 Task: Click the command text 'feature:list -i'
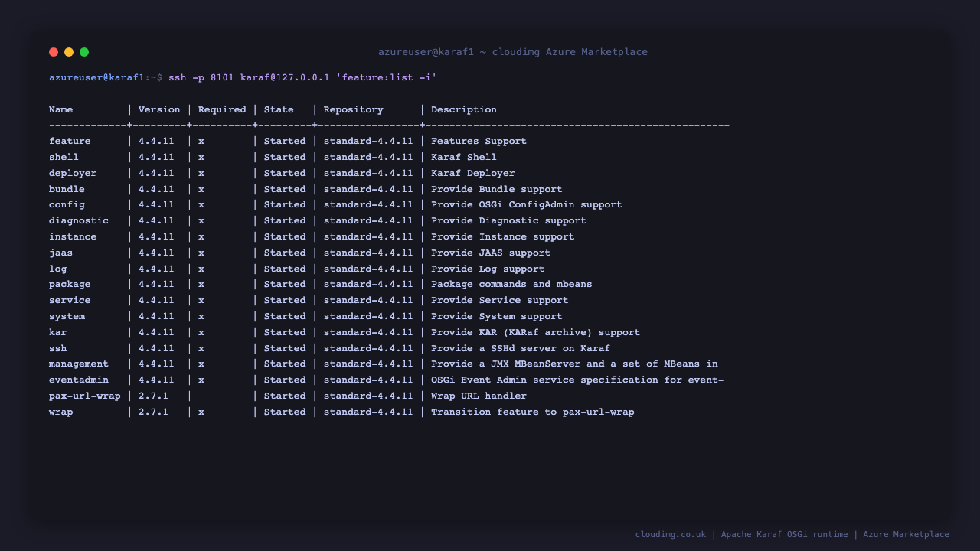387,77
